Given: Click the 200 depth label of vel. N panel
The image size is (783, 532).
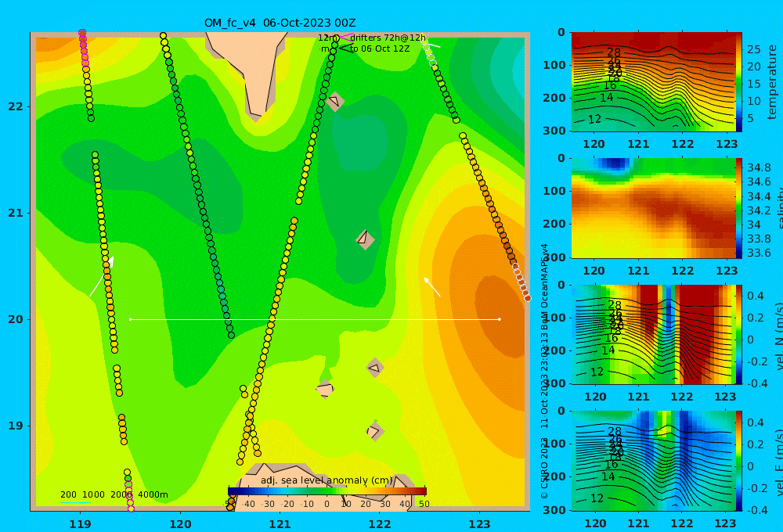Looking at the screenshot, I should 554,350.
